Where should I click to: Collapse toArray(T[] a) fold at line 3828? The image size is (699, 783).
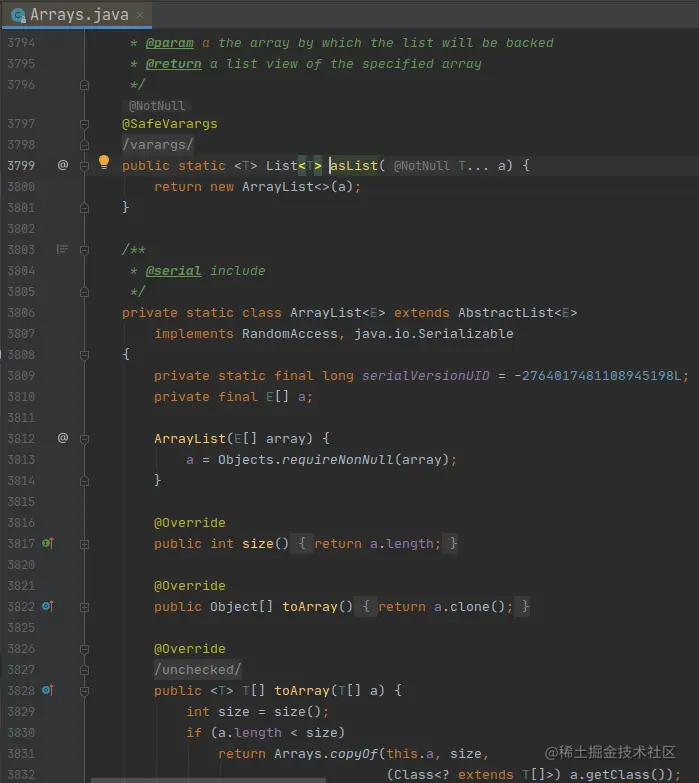click(x=84, y=691)
